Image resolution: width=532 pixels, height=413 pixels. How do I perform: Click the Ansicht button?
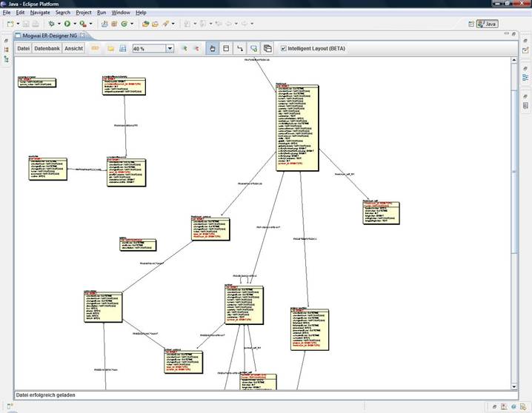click(74, 48)
